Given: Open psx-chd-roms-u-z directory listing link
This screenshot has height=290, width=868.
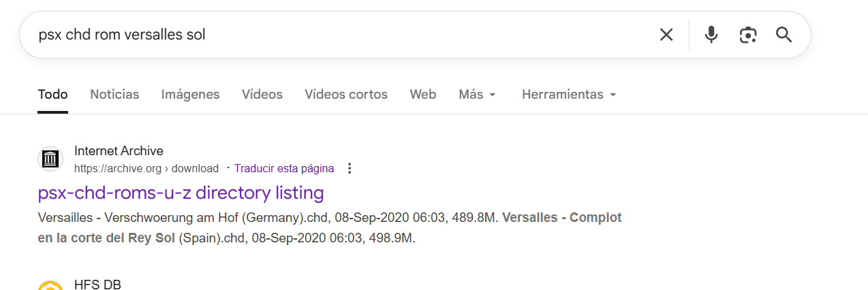Looking at the screenshot, I should click(x=181, y=193).
